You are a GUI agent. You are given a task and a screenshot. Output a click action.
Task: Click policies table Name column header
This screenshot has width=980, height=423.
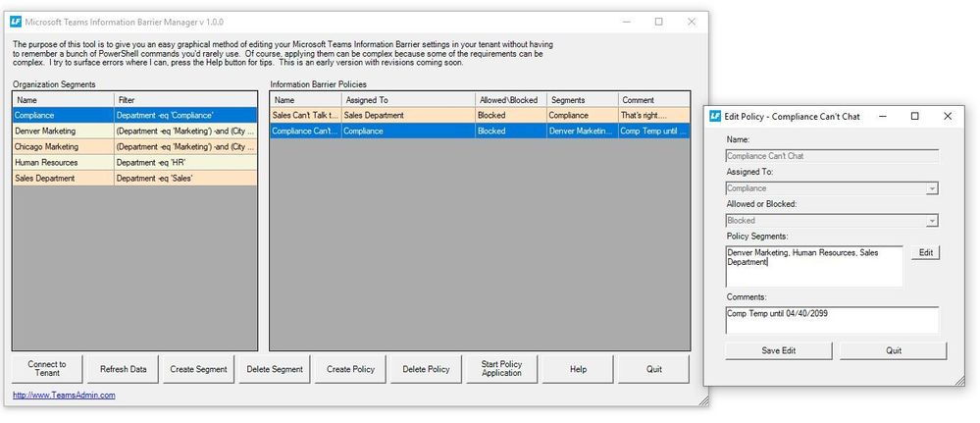[x=306, y=99]
